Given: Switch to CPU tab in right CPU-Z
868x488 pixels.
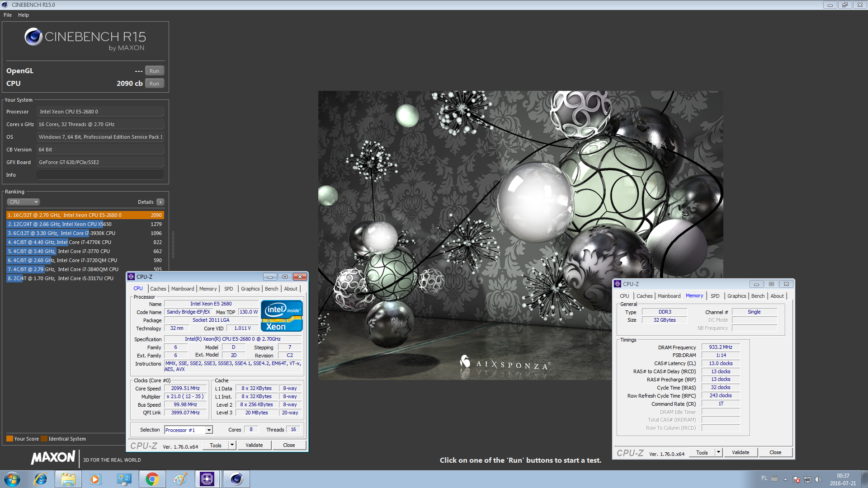Looking at the screenshot, I should pos(624,296).
